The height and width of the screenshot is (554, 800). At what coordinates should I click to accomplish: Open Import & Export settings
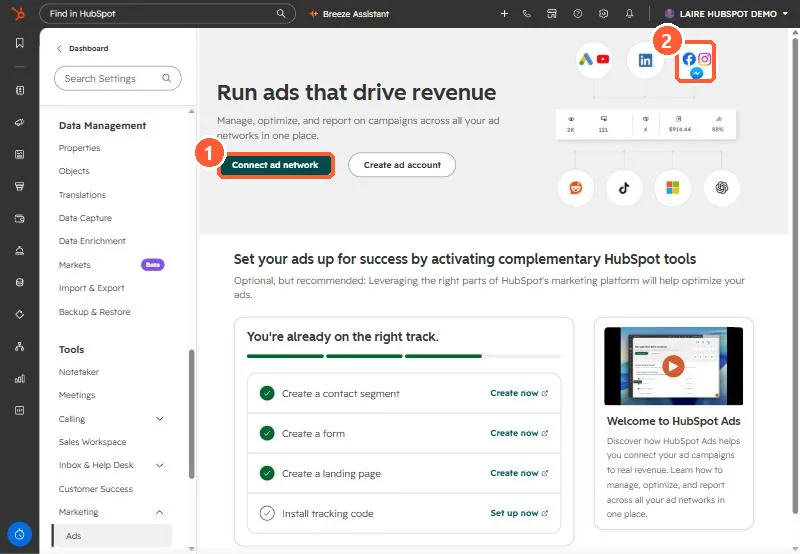91,288
